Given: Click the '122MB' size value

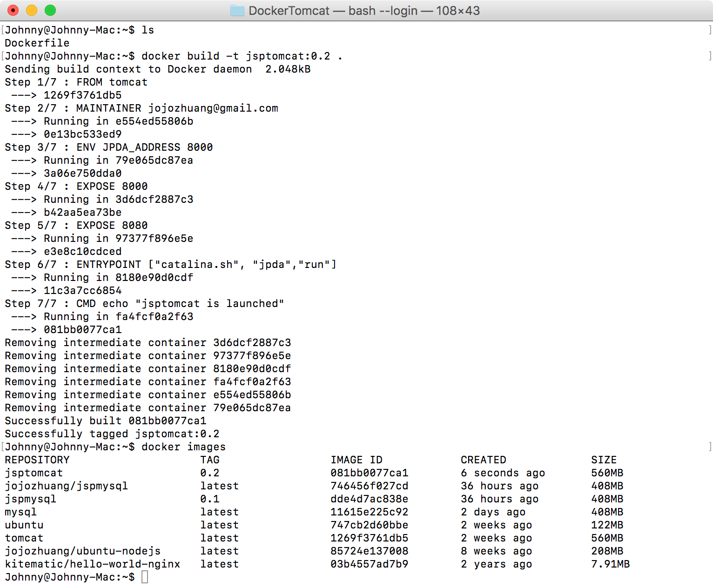Looking at the screenshot, I should 607,525.
